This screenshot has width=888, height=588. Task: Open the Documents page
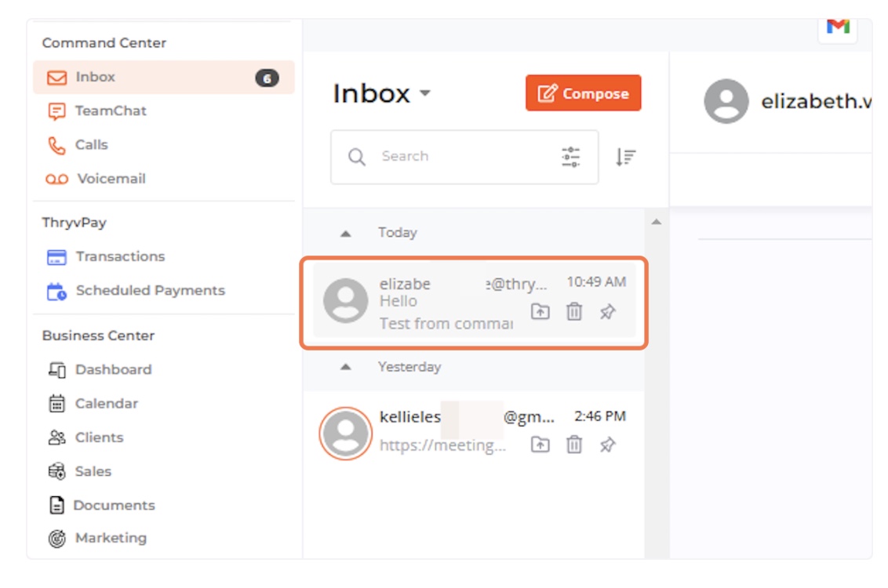click(x=114, y=506)
